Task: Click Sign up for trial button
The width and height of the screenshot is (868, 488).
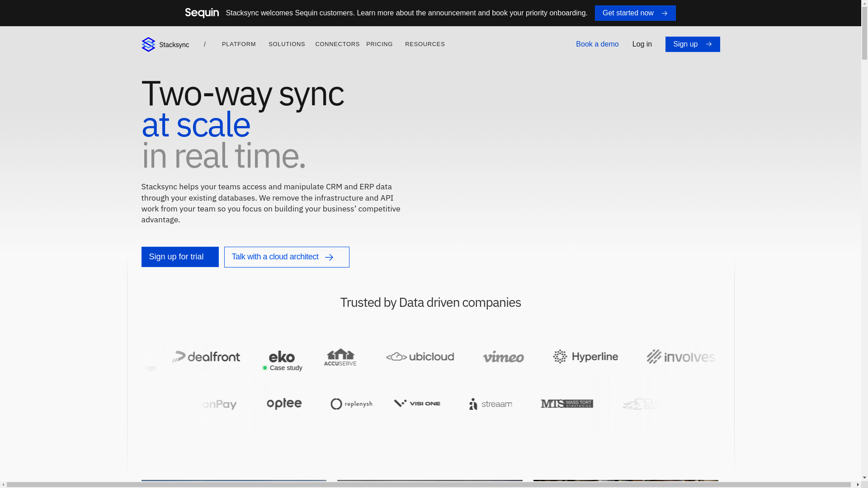Action: tap(180, 257)
